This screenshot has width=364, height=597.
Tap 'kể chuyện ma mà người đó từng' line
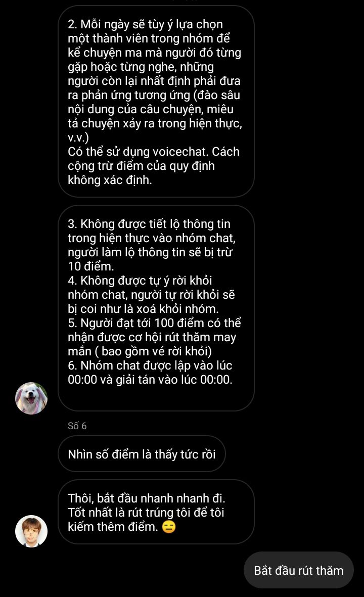[x=154, y=52]
